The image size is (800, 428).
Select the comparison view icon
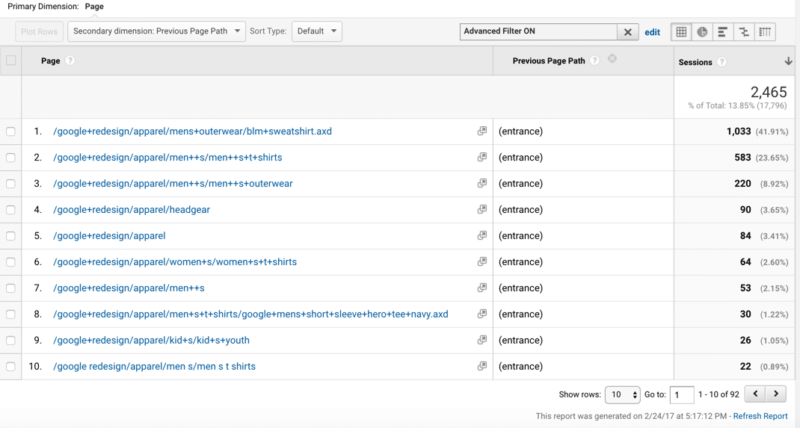744,32
